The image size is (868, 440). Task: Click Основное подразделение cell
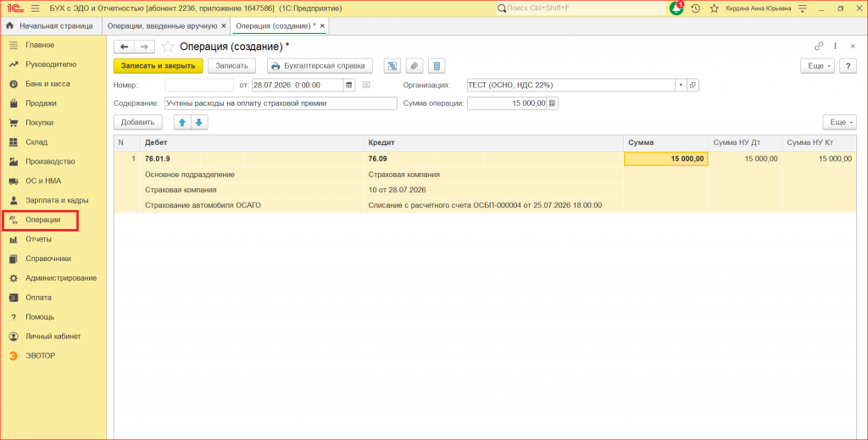(252, 175)
